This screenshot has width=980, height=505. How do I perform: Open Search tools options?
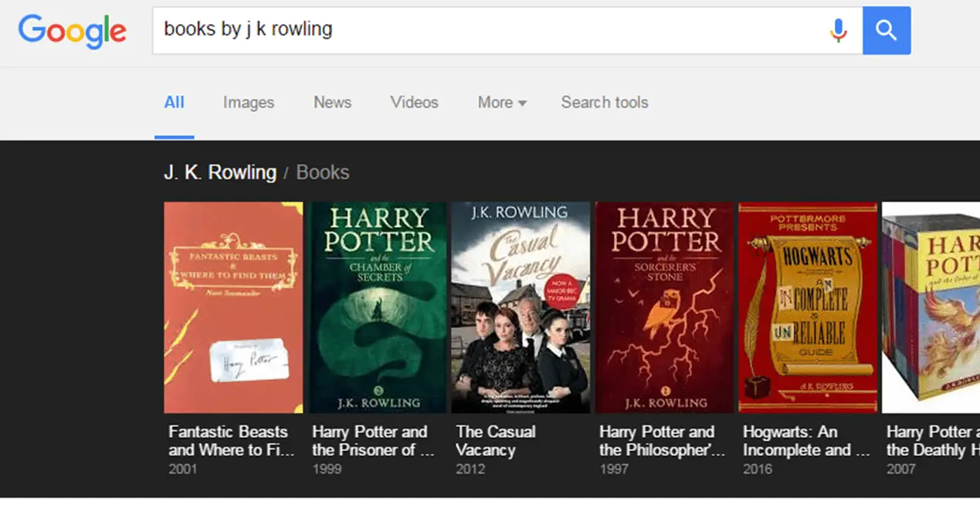point(605,103)
